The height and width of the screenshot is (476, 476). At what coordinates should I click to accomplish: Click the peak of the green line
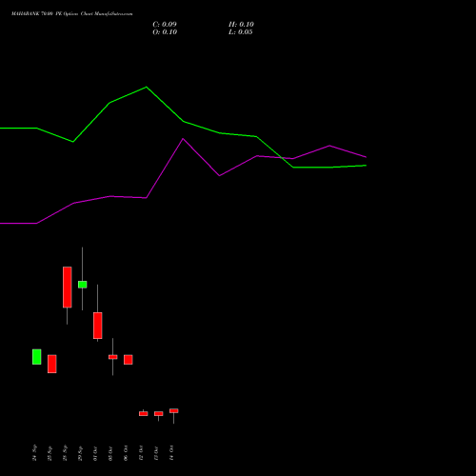[x=147, y=87]
